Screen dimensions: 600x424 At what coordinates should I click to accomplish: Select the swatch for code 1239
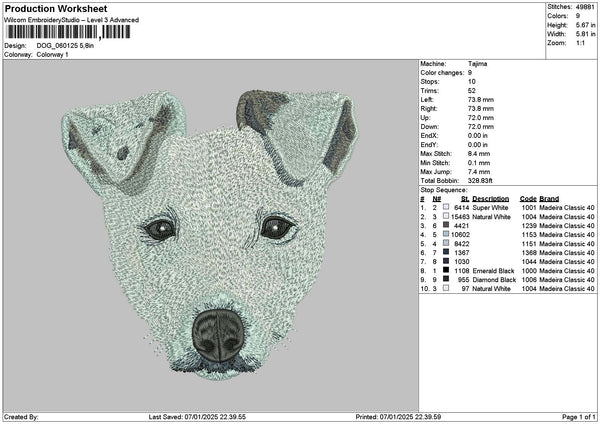point(446,225)
